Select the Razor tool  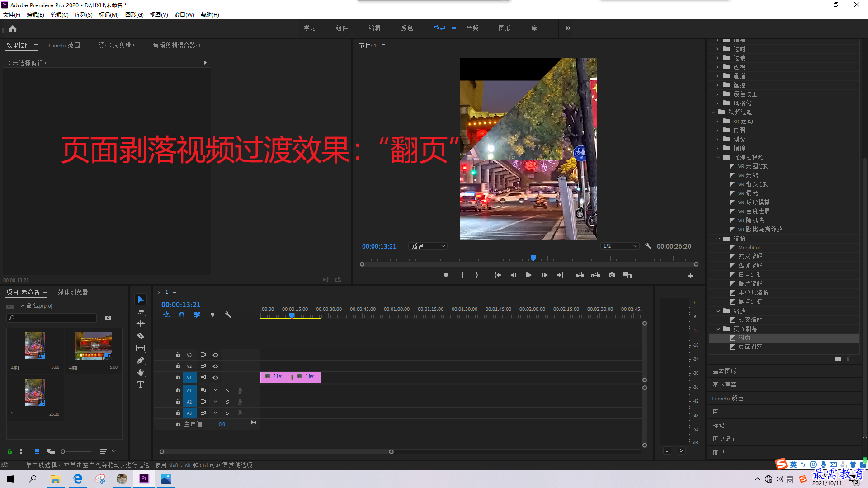tap(141, 336)
